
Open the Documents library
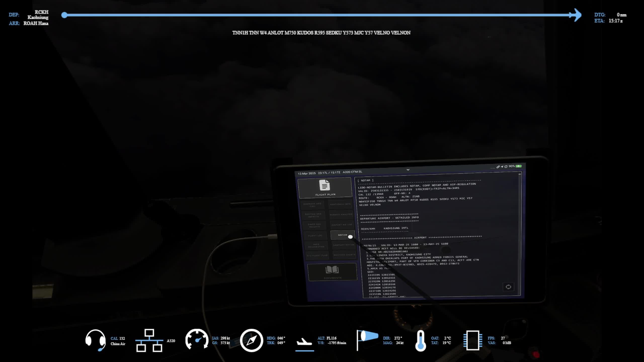click(x=333, y=272)
